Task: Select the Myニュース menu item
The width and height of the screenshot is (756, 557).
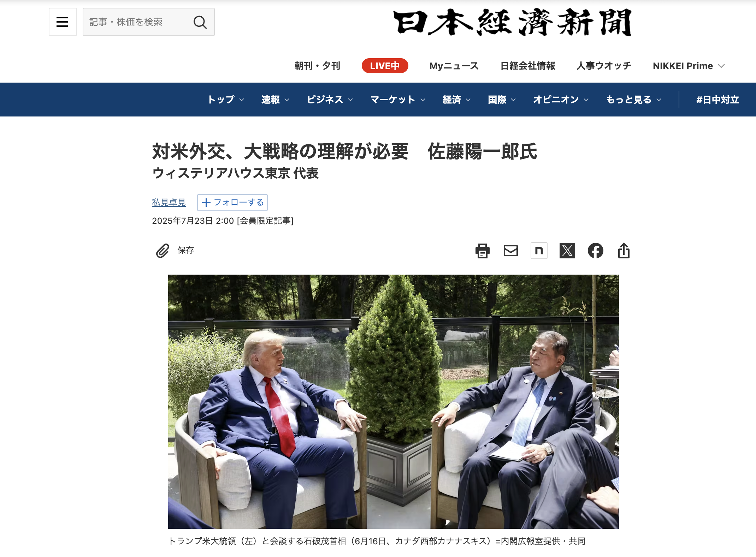Action: click(x=454, y=66)
